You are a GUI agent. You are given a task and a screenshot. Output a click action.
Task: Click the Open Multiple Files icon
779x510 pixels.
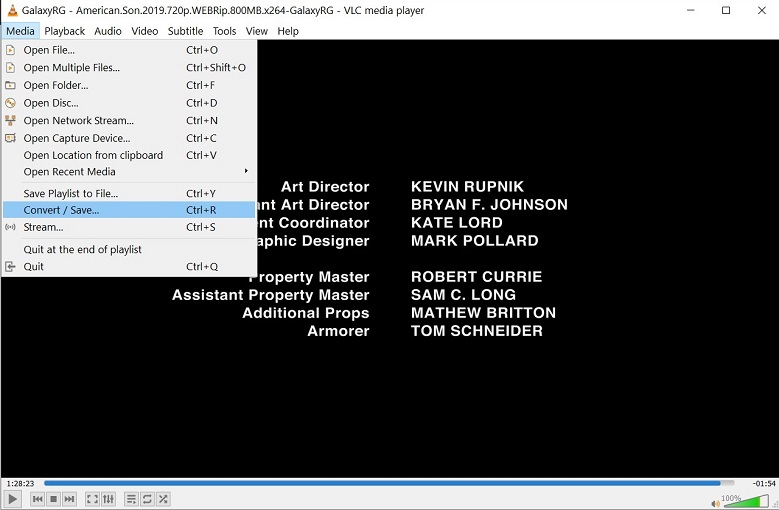[x=10, y=68]
